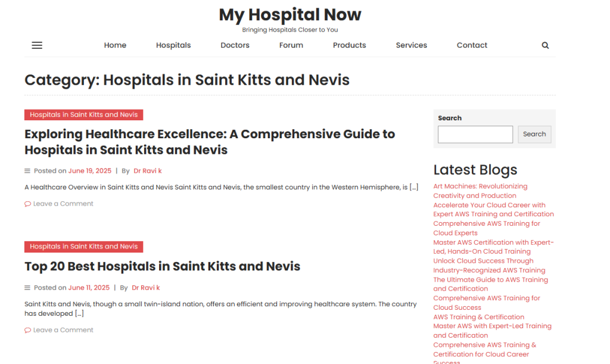Go to the Hospitals menu item

173,45
